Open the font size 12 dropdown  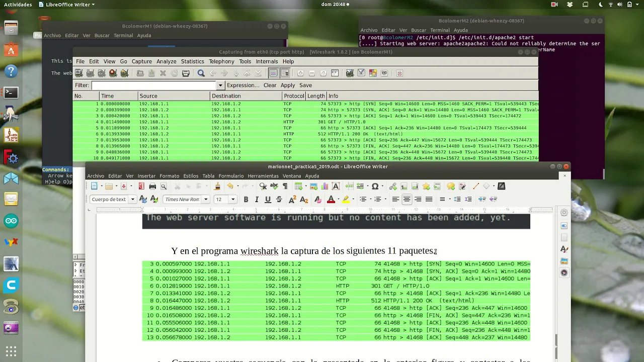232,199
